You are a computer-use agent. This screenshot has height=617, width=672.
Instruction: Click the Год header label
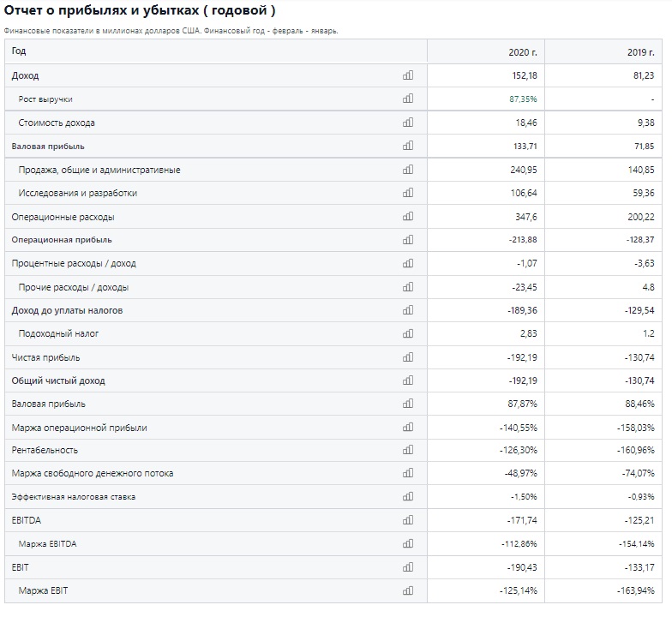click(x=19, y=51)
